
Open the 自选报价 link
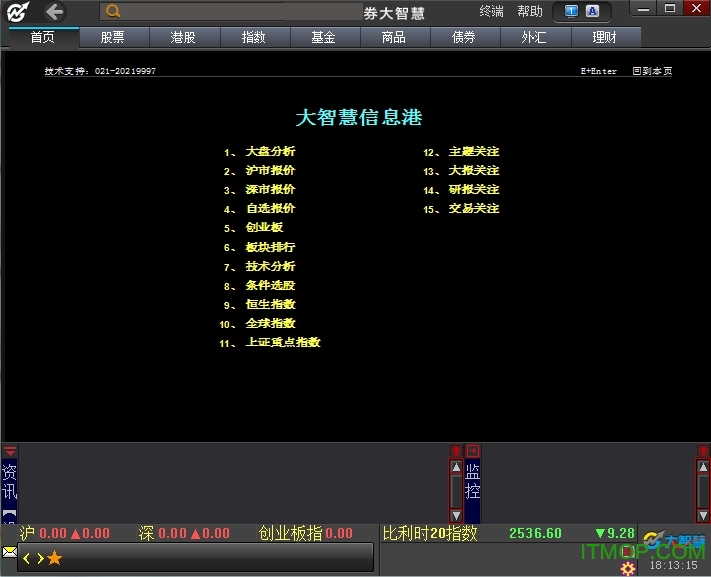[270, 209]
